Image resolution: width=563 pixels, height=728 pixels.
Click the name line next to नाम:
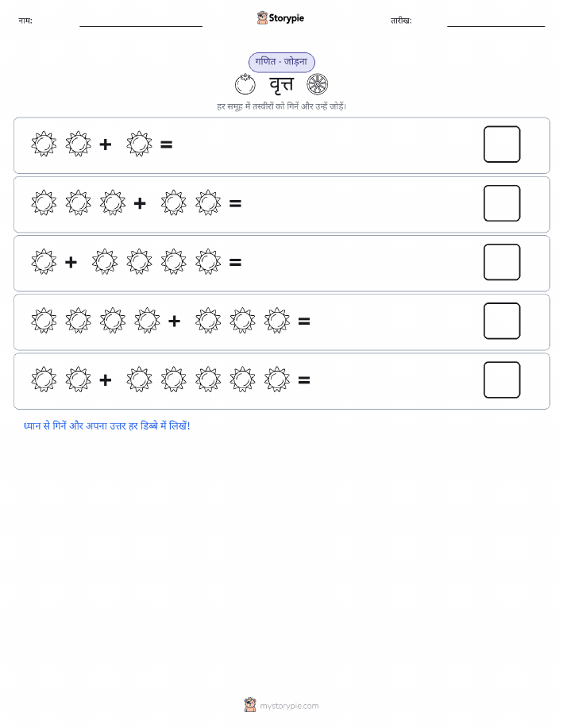(141, 26)
